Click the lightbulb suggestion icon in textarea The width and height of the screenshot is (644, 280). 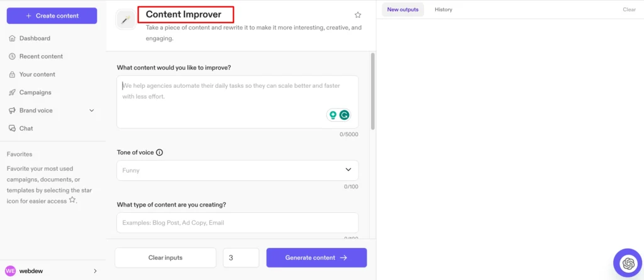point(333,115)
